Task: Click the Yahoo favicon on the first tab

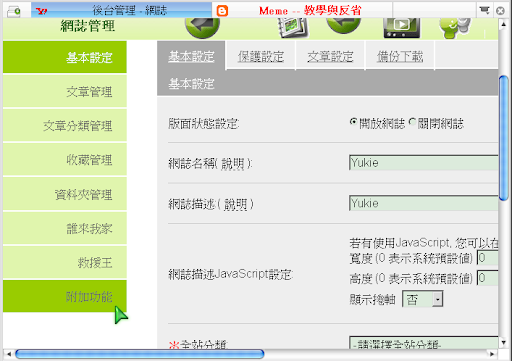Action: (42, 11)
